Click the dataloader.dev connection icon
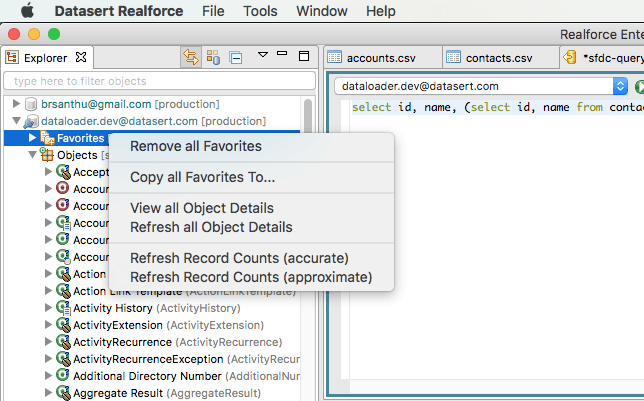 point(31,121)
